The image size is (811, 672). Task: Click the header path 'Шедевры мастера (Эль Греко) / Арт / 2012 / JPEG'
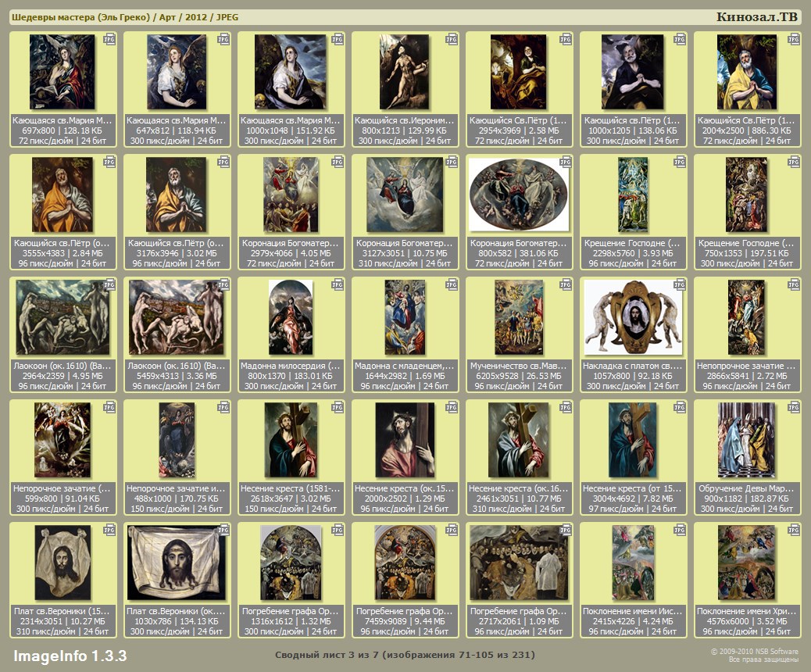[x=125, y=17]
